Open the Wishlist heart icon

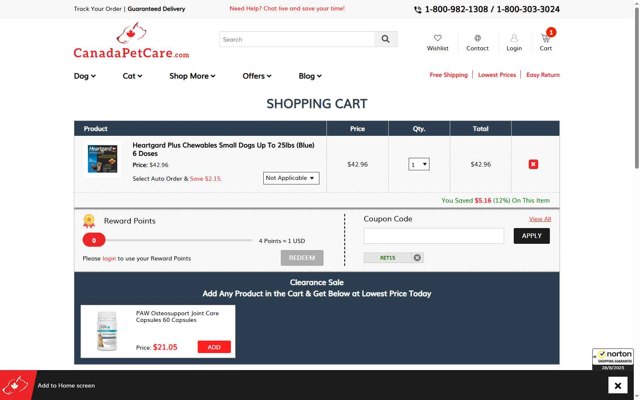tap(437, 38)
